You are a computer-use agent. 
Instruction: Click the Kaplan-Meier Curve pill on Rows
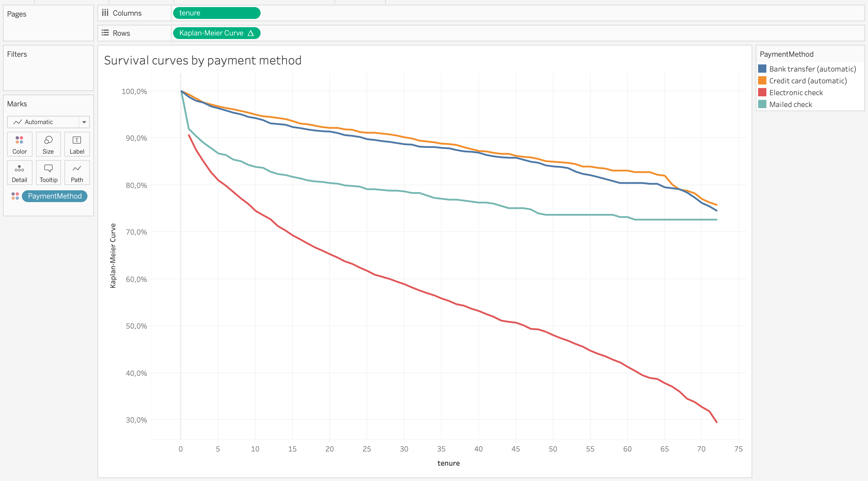pos(211,33)
